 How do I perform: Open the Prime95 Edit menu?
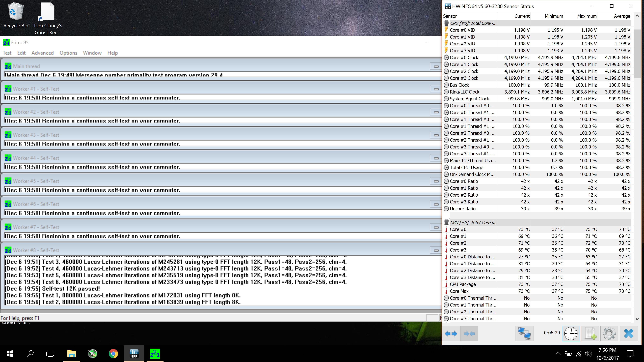[x=21, y=53]
